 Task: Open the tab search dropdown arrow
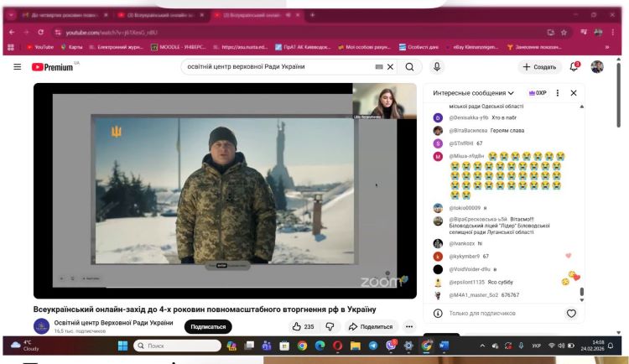coord(11,15)
